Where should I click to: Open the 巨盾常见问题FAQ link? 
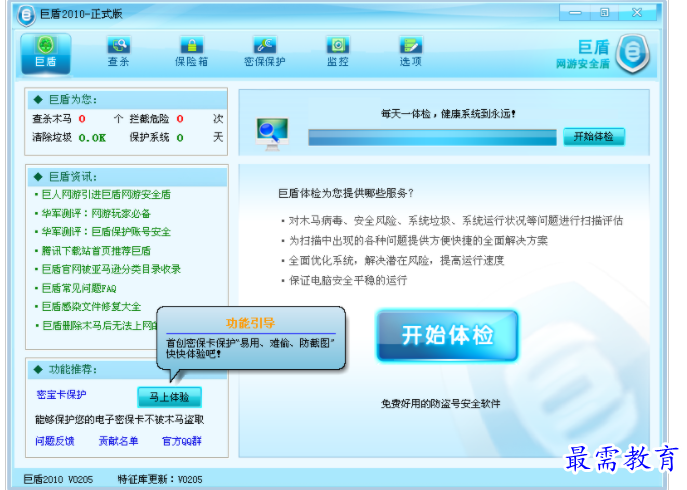(79, 288)
